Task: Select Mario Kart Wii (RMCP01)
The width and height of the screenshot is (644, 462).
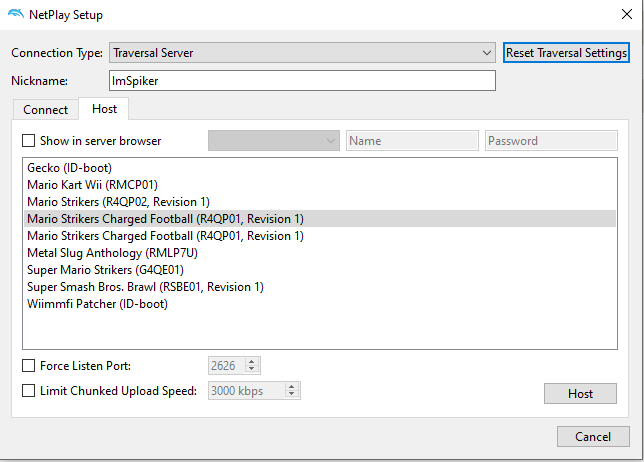Action: coord(320,185)
